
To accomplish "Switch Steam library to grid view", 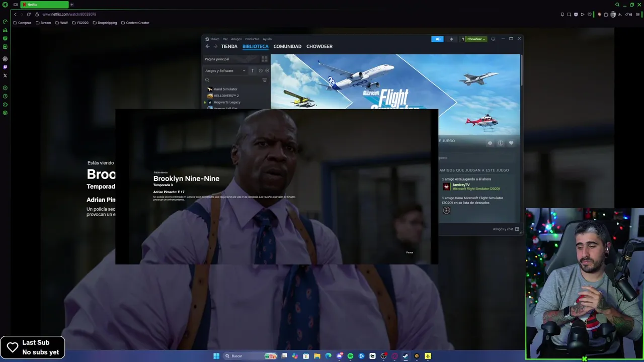I will pyautogui.click(x=265, y=59).
